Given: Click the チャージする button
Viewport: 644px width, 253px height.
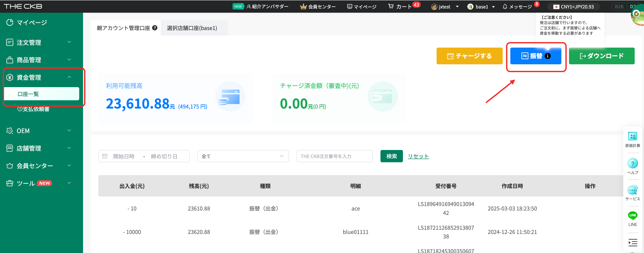Looking at the screenshot, I should pos(469,56).
